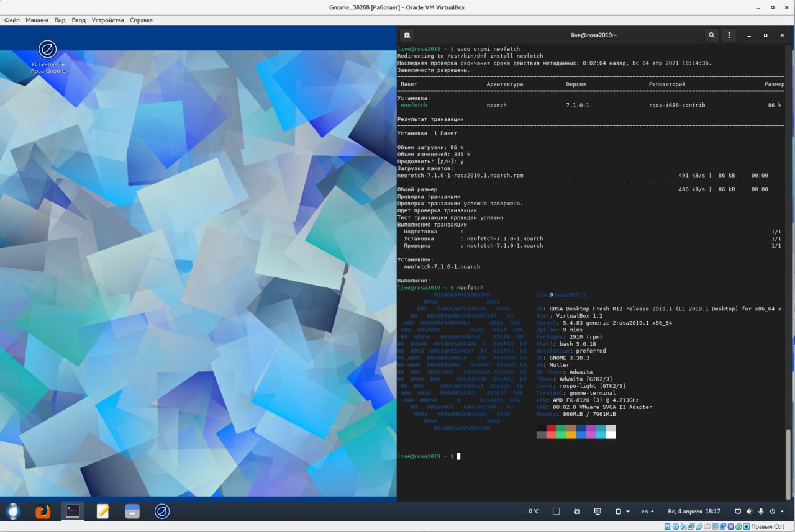The width and height of the screenshot is (795, 532).
Task: Click the white color block in neofetch palette
Action: click(611, 435)
